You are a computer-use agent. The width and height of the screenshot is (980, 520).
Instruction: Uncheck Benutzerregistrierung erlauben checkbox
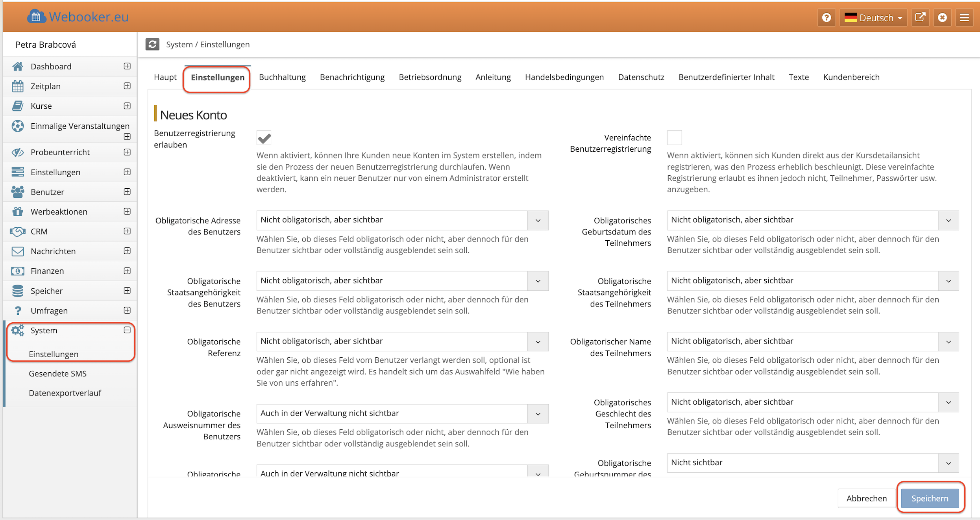[264, 138]
